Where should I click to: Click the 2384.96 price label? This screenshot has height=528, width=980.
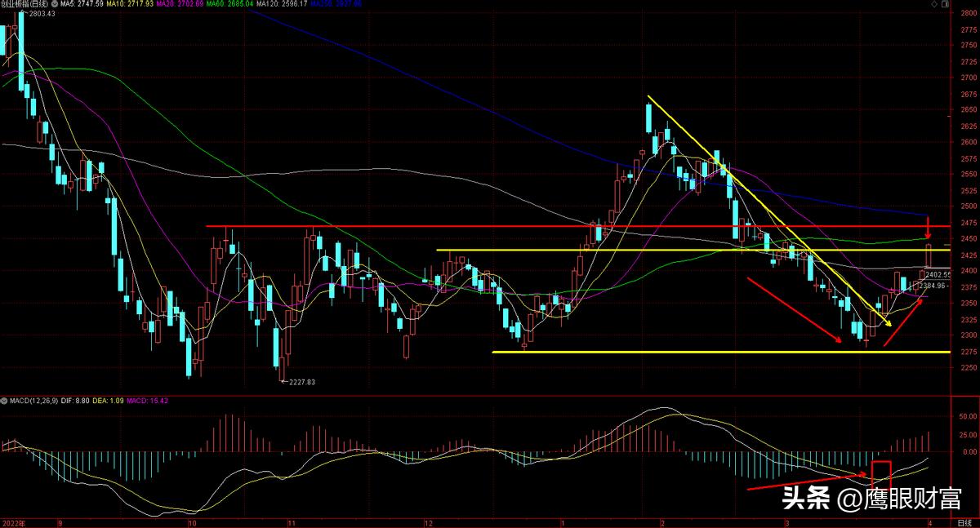[932, 286]
